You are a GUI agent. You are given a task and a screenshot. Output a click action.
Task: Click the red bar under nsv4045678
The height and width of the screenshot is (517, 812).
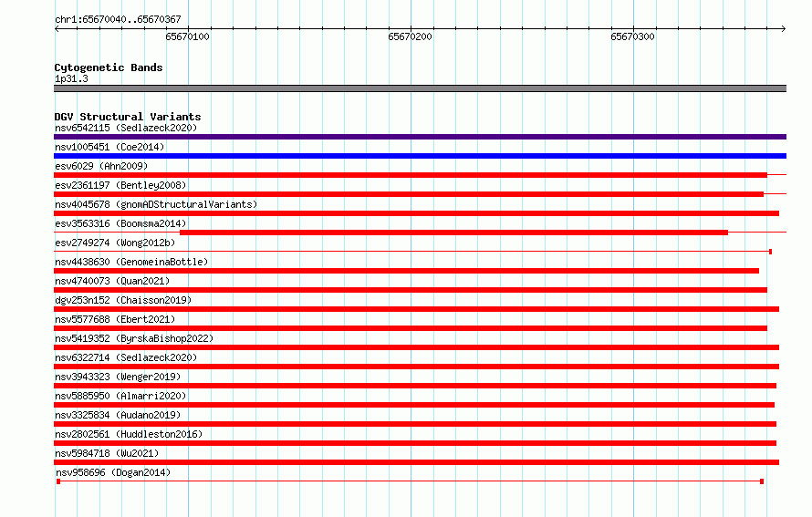(x=416, y=213)
